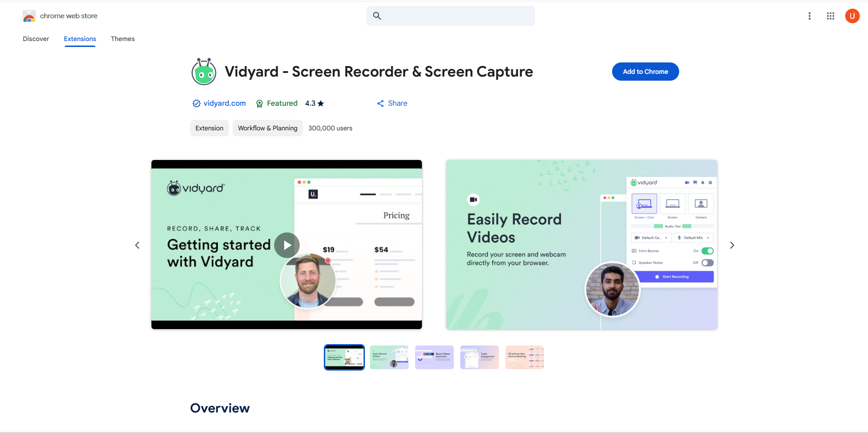Image resolution: width=868 pixels, height=433 pixels.
Task: Open the Easily Record Videos screenshot
Action: (x=582, y=245)
